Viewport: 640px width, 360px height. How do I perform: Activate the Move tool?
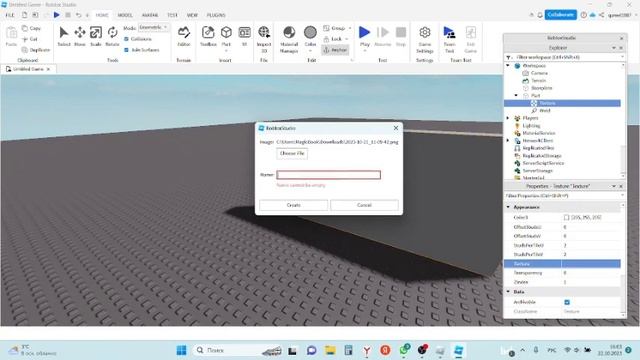(80, 36)
